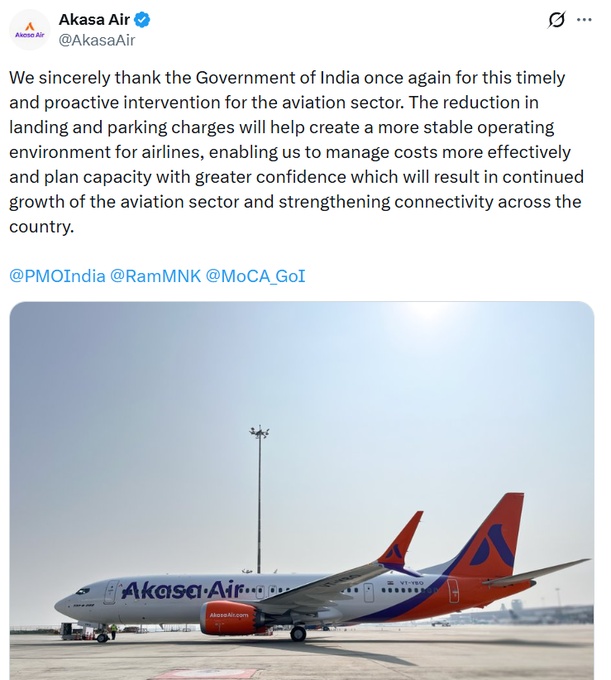Open the Akasa Air profile avatar
Viewport: 611px width, 680px height.
(x=29, y=30)
